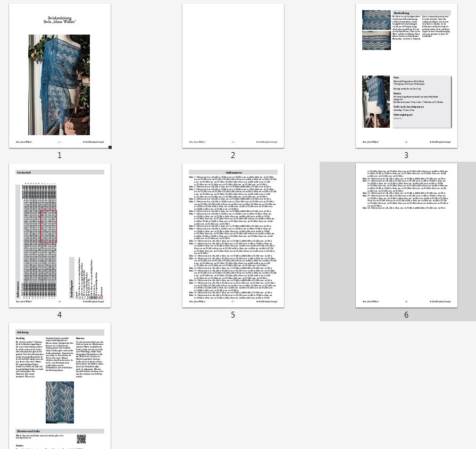Select the last thumbnail with QR code
This screenshot has height=449, width=476.
coord(60,386)
